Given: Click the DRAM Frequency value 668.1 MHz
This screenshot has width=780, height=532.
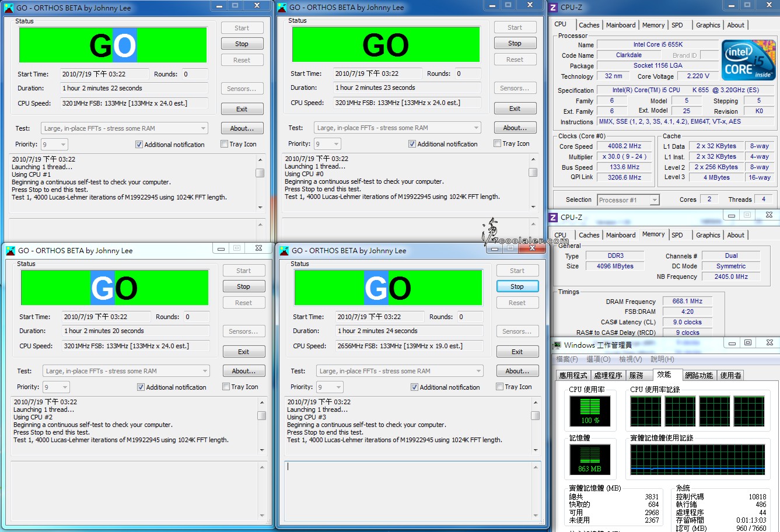Looking at the screenshot, I should [687, 302].
